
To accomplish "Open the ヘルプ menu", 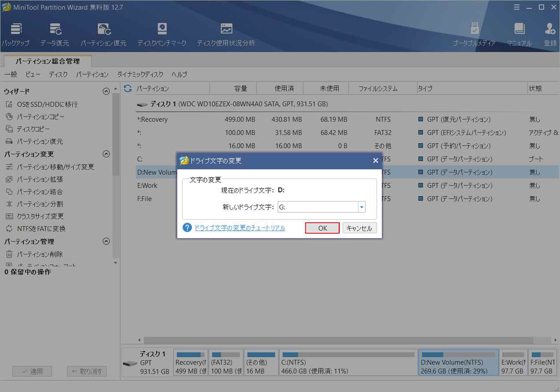I will [179, 75].
